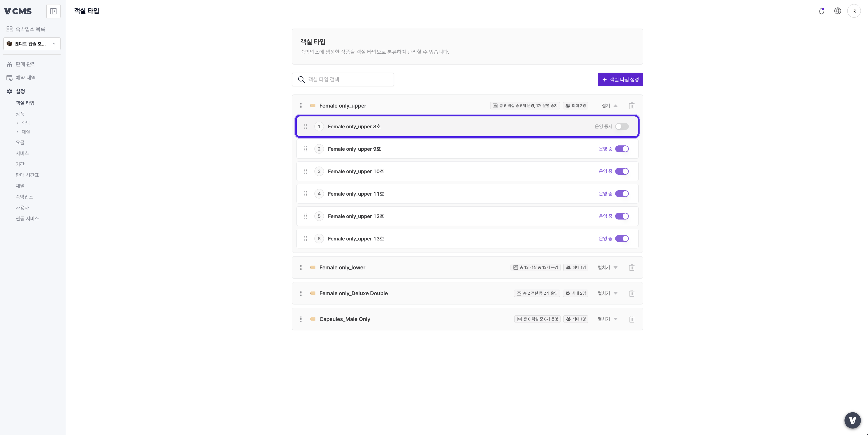Viewport: 868px width, 435px height.
Task: Click the 객실 타입 생성 button
Action: pos(620,79)
